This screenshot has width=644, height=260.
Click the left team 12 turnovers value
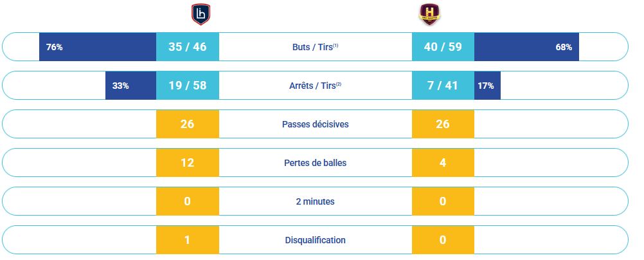click(x=187, y=163)
